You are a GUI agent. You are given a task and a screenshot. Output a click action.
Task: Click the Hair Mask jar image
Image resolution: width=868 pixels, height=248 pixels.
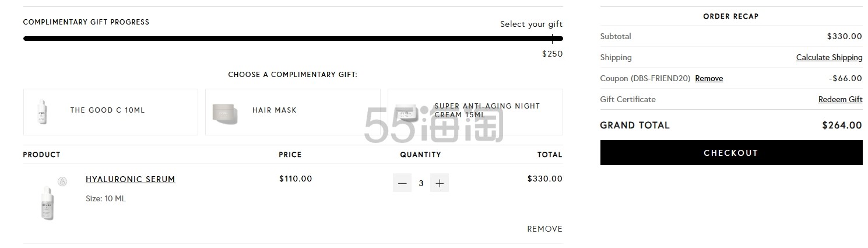[x=226, y=111]
